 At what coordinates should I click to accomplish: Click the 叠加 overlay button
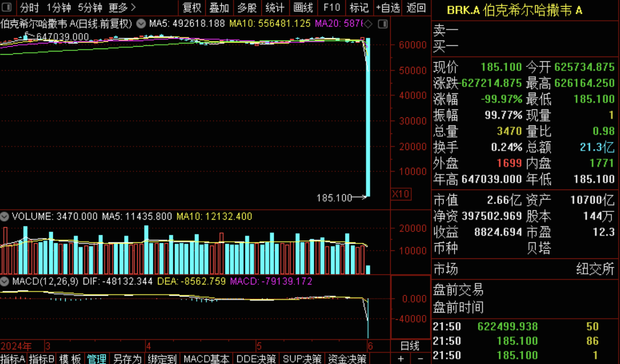point(219,8)
